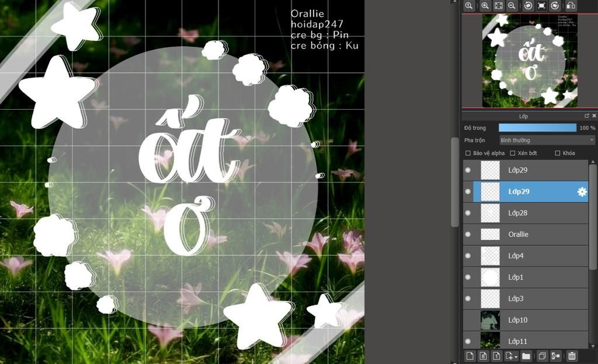Hide the Lớp1 layer
598x364 pixels.
[x=468, y=277]
